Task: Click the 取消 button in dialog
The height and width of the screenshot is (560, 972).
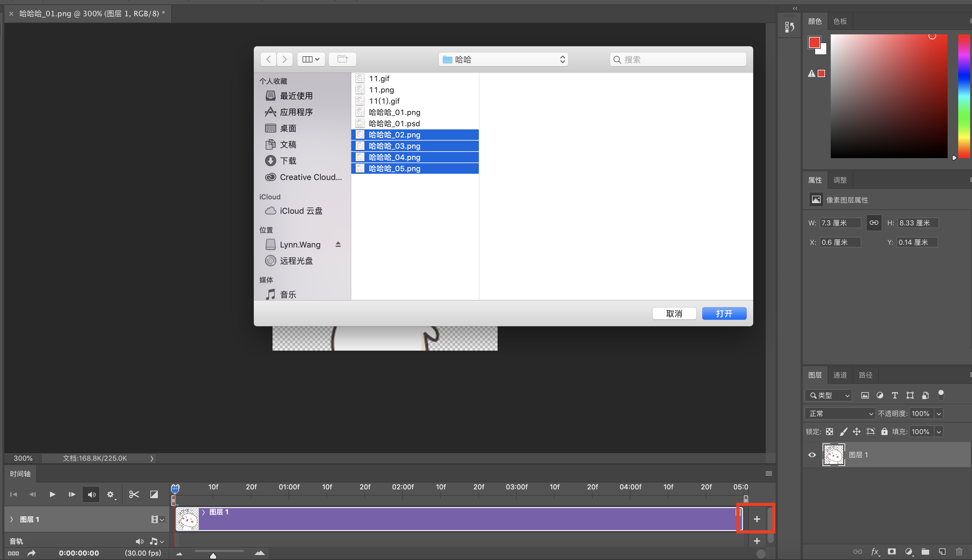Action: (x=674, y=313)
